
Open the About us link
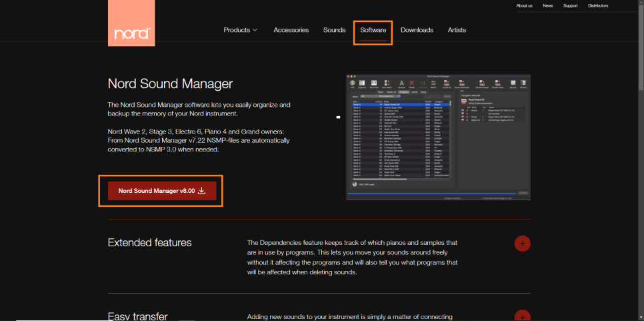pyautogui.click(x=525, y=6)
